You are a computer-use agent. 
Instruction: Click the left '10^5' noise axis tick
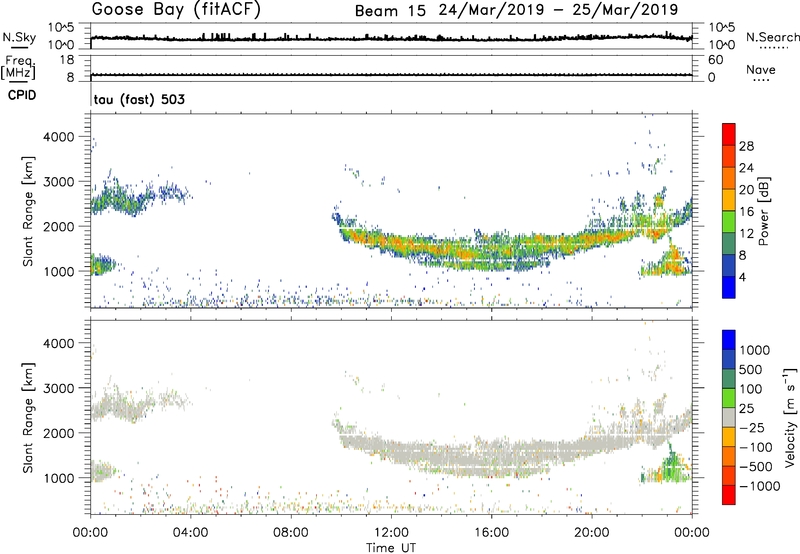click(x=61, y=28)
